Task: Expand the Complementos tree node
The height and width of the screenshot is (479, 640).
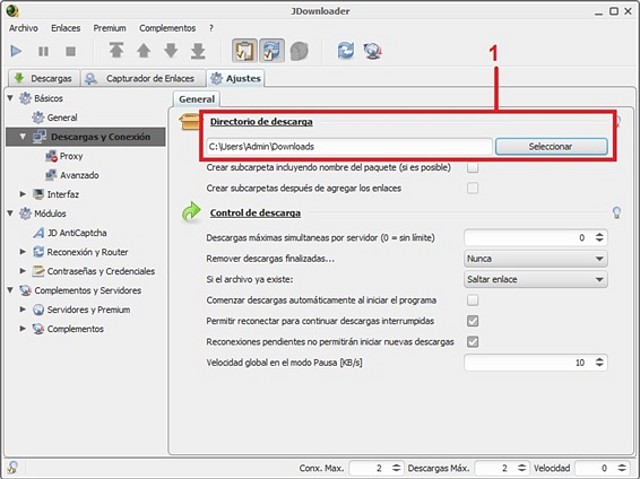Action: pyautogui.click(x=23, y=328)
